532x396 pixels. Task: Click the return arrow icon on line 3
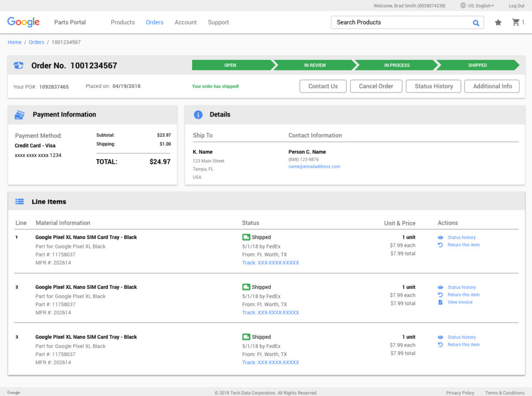[x=441, y=345]
